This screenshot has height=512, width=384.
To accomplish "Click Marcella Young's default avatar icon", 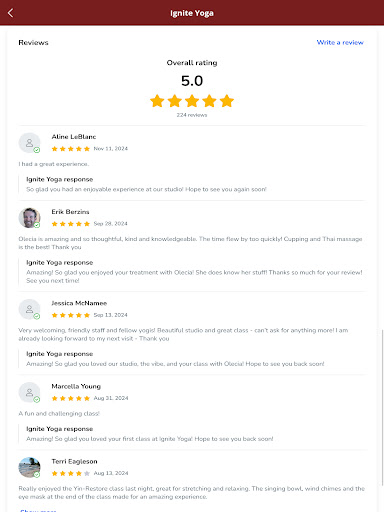I will click(29, 392).
